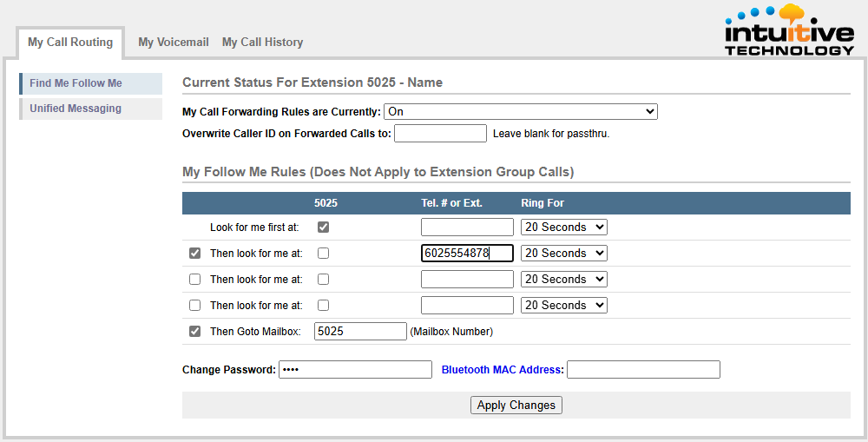Image resolution: width=868 pixels, height=442 pixels.
Task: Click the 'Tel. # or Ext.' column header
Action: (x=451, y=203)
